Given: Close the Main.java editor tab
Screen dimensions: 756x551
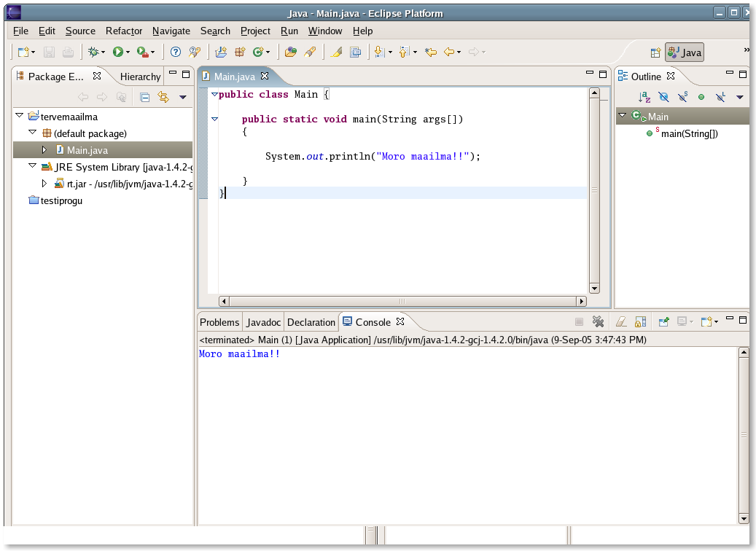Looking at the screenshot, I should 264,76.
